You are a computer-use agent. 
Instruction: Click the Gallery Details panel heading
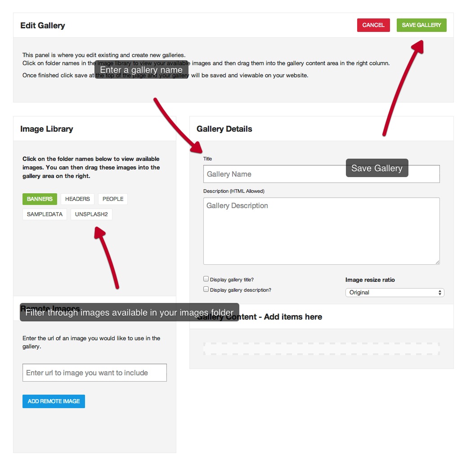[224, 129]
